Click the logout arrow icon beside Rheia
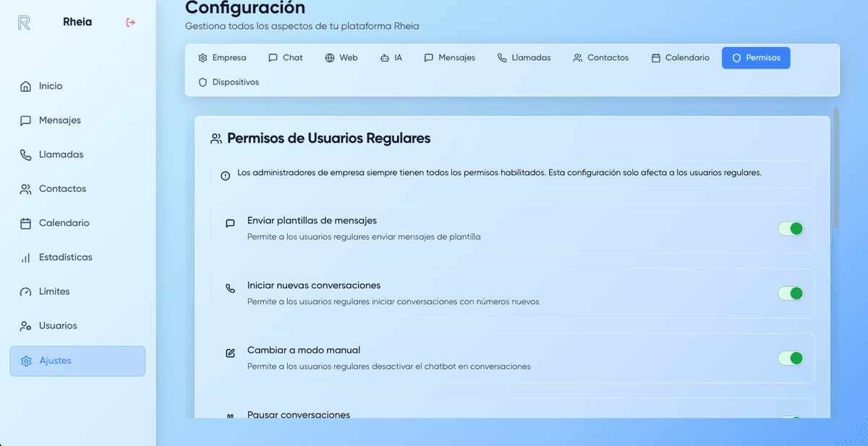 click(130, 22)
